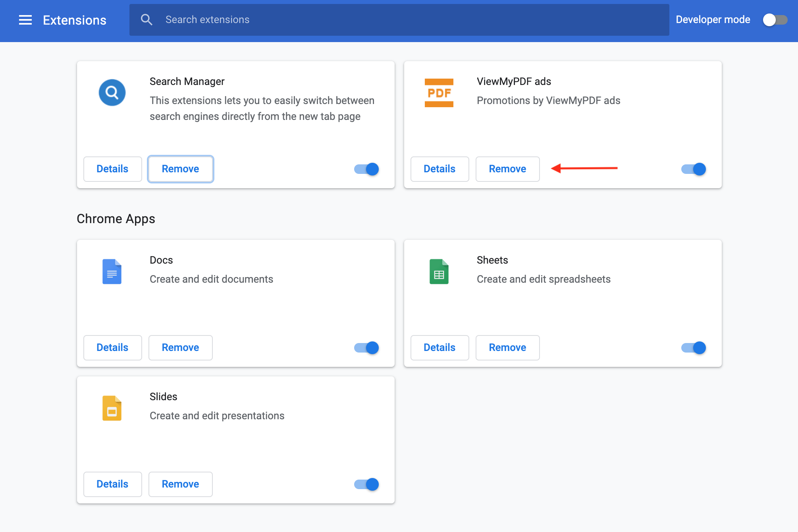Open Details for Docs app
This screenshot has width=798, height=532.
(x=112, y=348)
